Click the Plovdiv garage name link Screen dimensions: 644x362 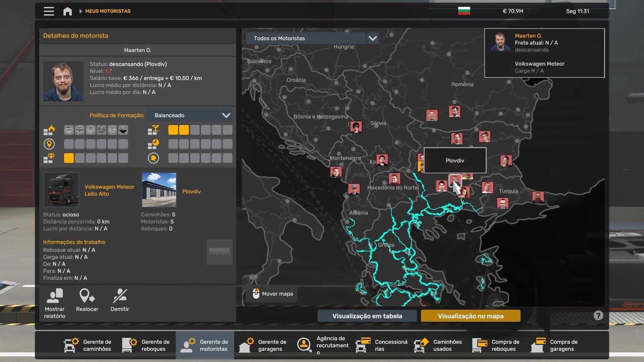192,191
